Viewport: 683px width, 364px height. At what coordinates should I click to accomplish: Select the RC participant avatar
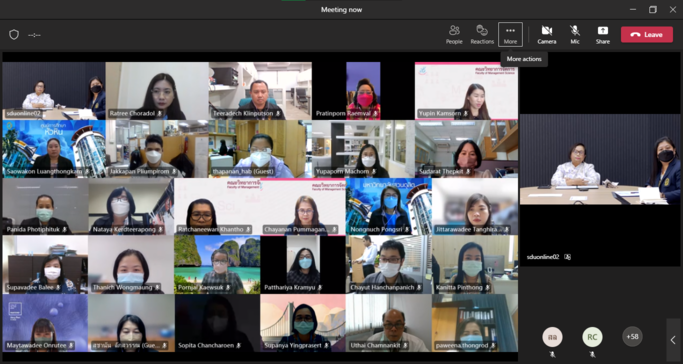point(592,337)
